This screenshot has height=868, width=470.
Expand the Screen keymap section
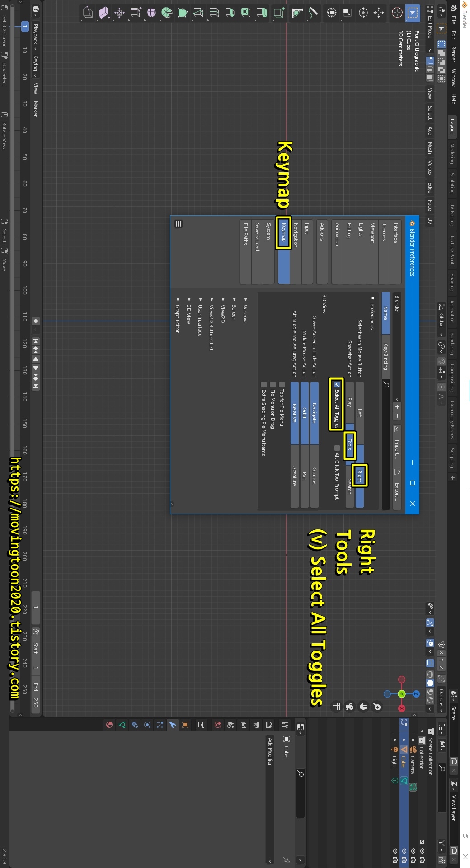pos(234,309)
